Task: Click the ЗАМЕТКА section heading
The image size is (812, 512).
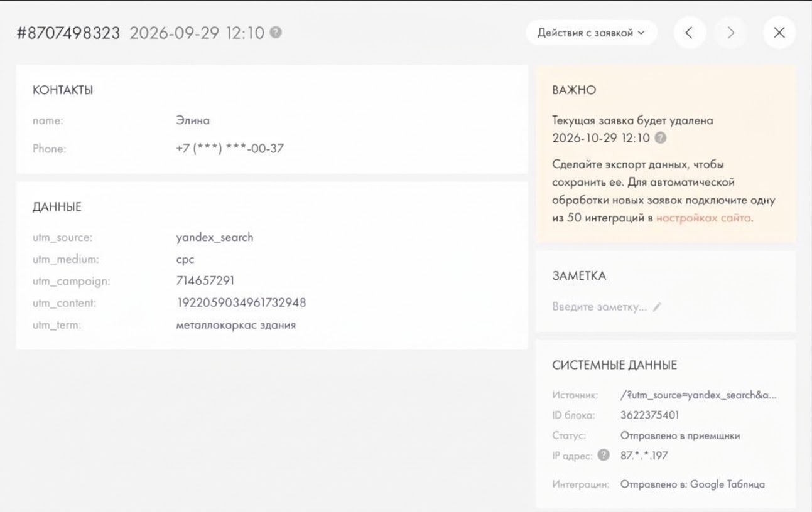Action: pos(579,276)
